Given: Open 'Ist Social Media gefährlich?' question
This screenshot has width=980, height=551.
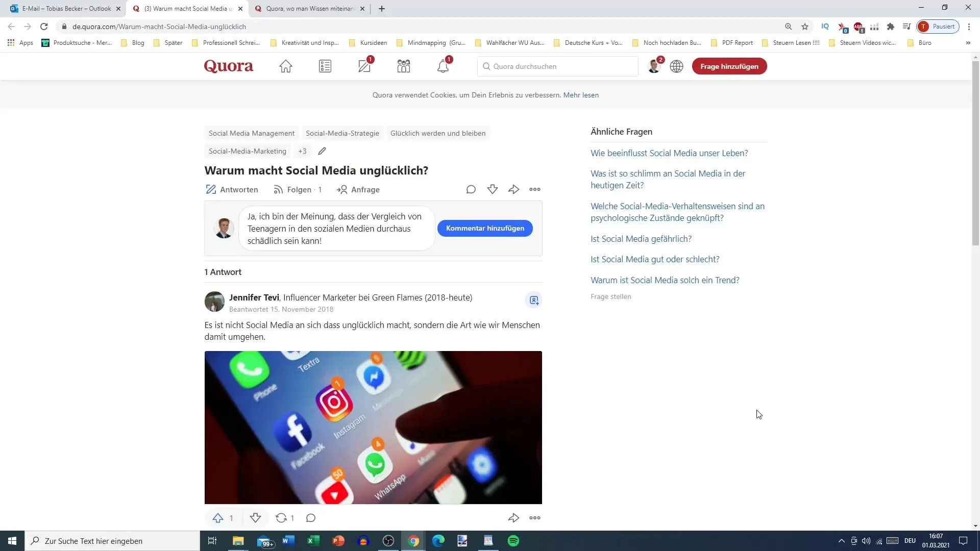Looking at the screenshot, I should coord(641,239).
